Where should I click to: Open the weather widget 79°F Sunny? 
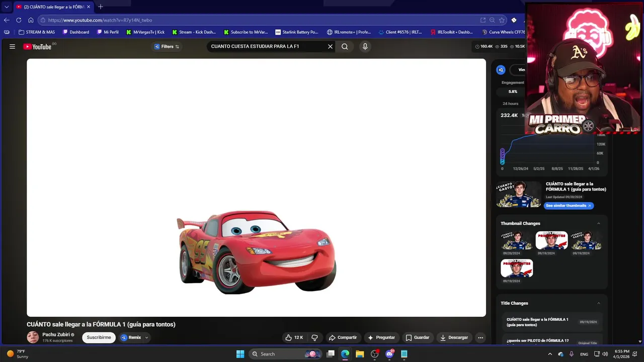coord(18,354)
